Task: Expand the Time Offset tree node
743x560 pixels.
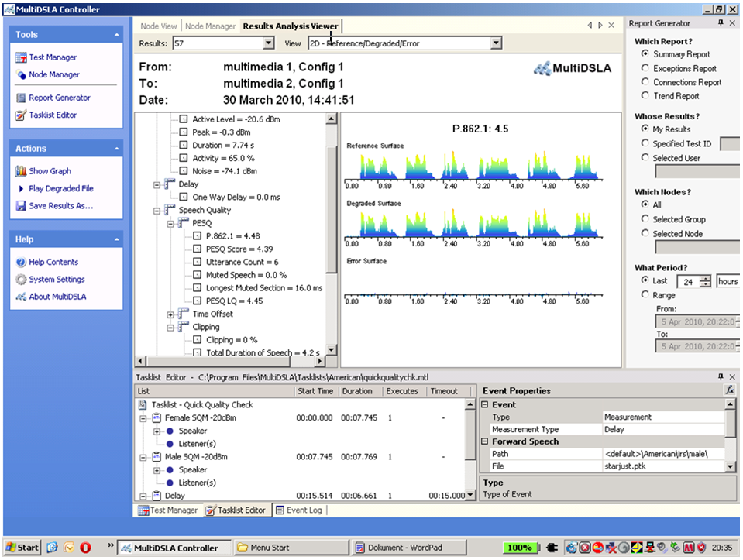Action: (x=171, y=314)
